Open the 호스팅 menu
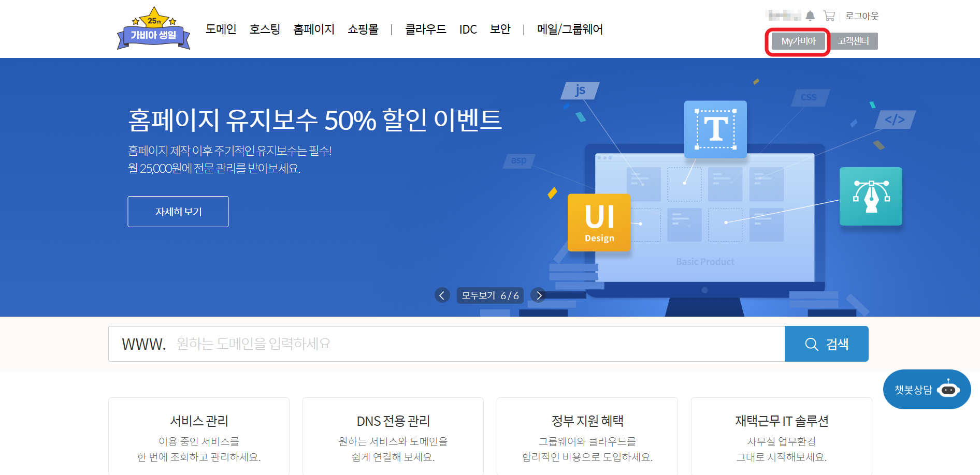This screenshot has height=475, width=980. pyautogui.click(x=265, y=29)
